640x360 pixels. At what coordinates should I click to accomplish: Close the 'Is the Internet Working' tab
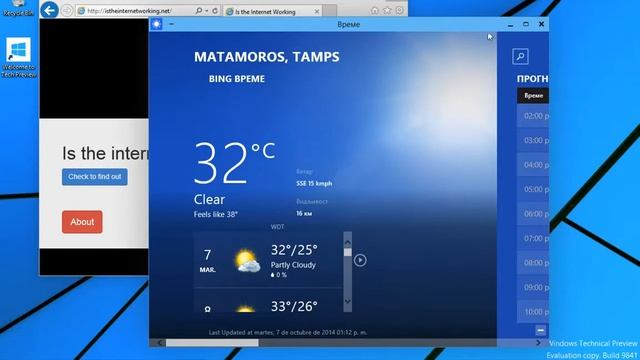(x=317, y=12)
